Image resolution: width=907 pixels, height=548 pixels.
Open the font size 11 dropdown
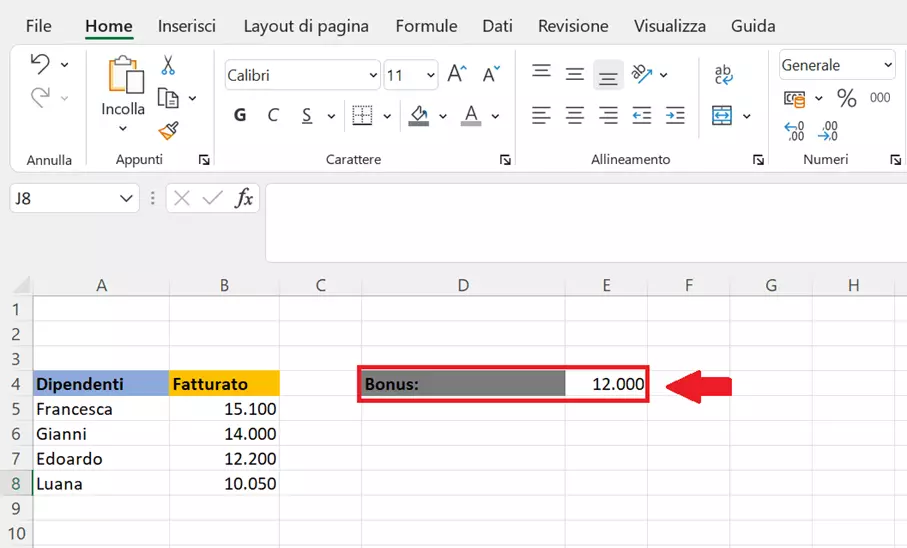[x=430, y=75]
